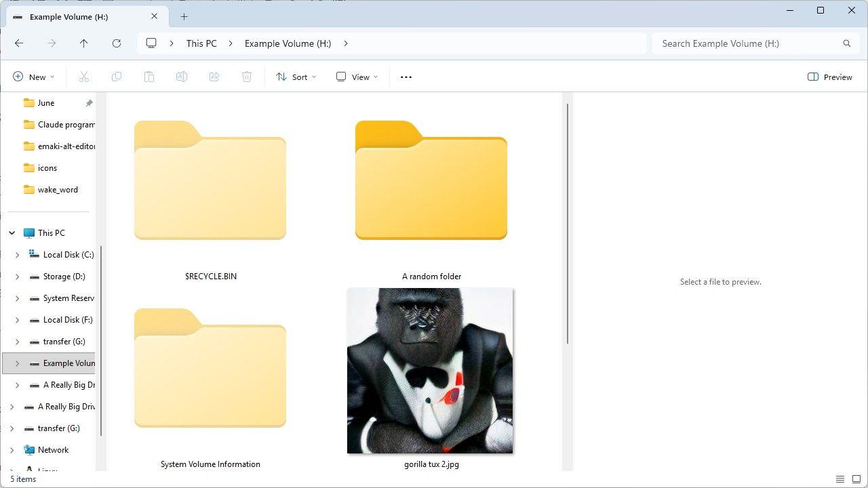The width and height of the screenshot is (868, 488).
Task: Click the Forward navigation arrow
Action: click(52, 43)
